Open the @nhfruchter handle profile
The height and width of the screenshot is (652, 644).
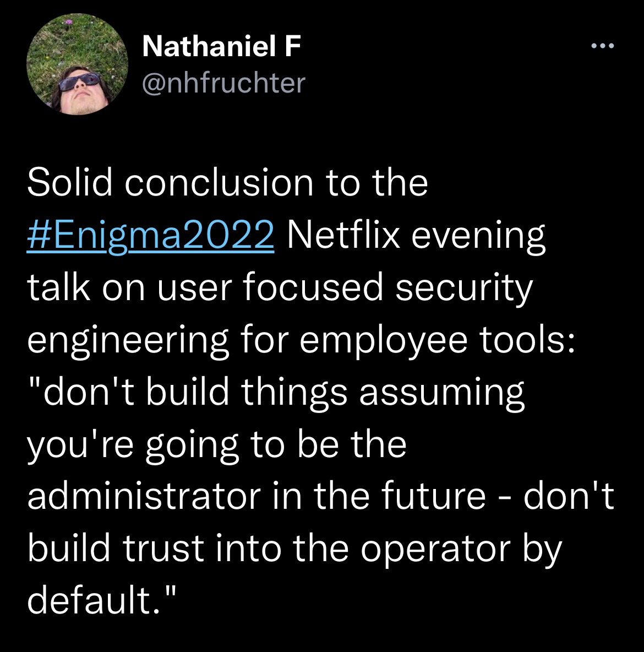tap(223, 83)
